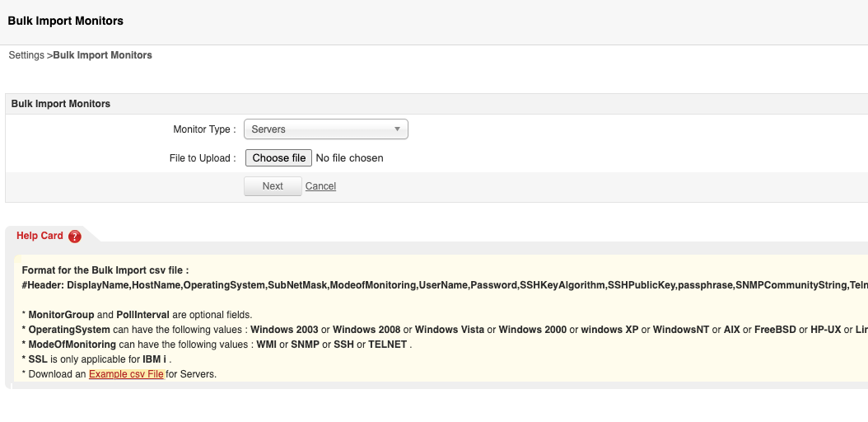Click the Next button

click(x=273, y=186)
